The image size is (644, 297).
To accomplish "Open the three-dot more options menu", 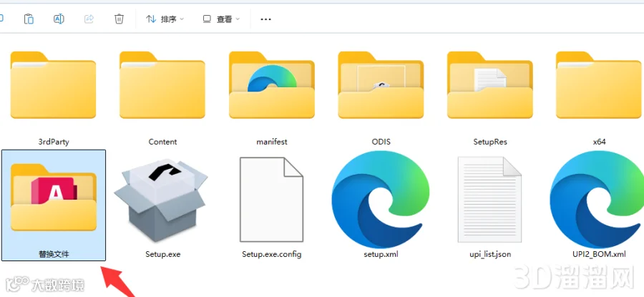I will (265, 19).
